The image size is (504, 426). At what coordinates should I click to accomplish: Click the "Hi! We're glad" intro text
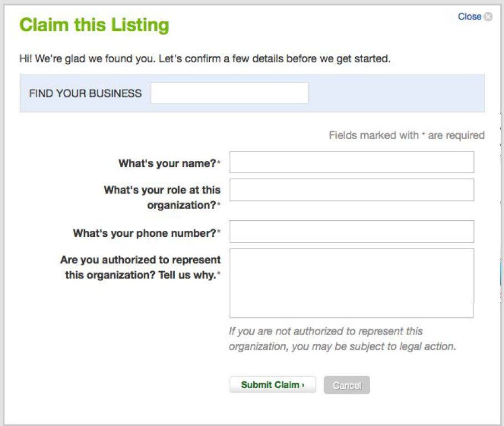(x=205, y=58)
